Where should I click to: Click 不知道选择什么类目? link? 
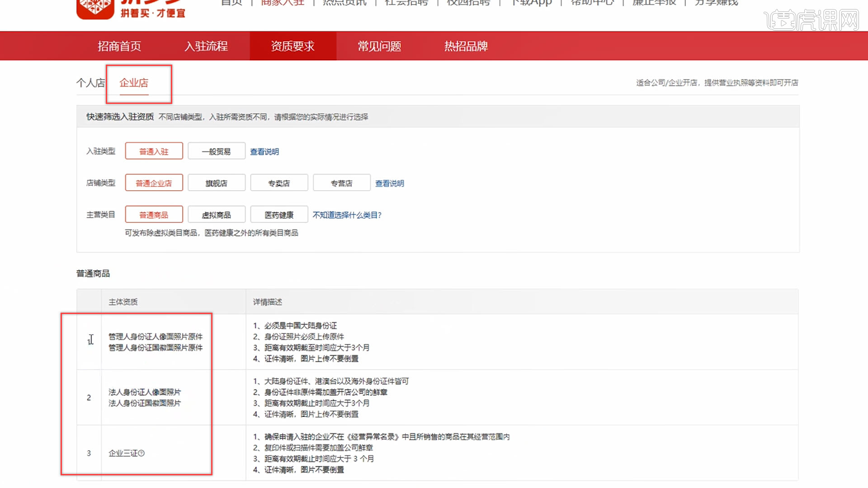click(x=347, y=215)
